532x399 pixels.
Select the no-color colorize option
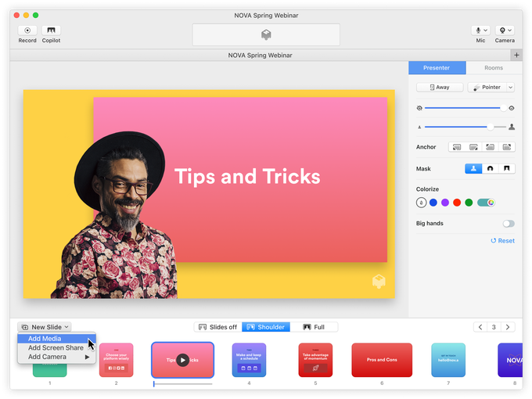(421, 203)
